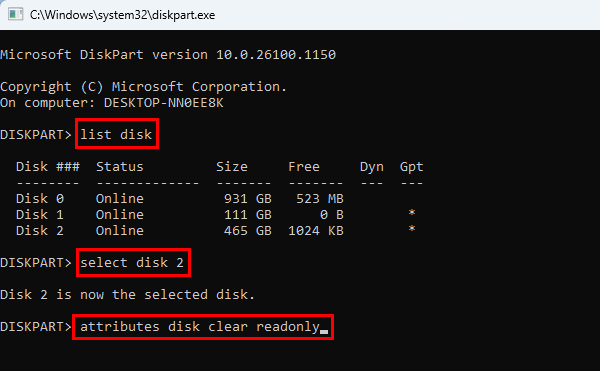600x371 pixels.
Task: Click the 931 GB size value
Action: click(248, 199)
